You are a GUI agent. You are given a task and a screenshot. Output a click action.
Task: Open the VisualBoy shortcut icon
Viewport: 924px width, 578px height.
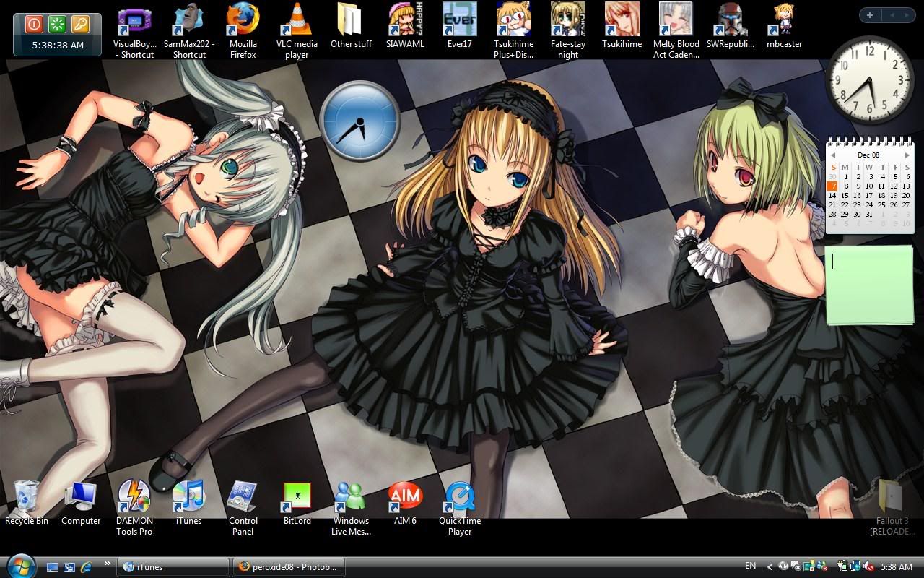pos(134,22)
